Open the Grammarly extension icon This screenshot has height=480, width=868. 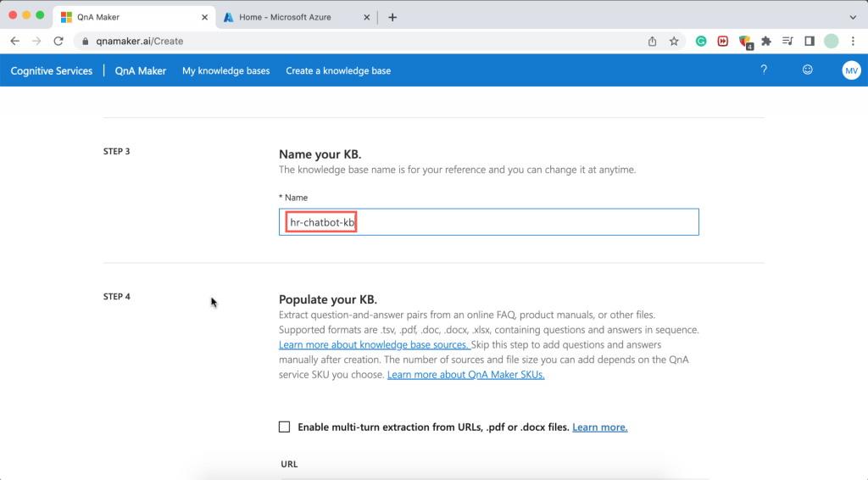point(701,41)
